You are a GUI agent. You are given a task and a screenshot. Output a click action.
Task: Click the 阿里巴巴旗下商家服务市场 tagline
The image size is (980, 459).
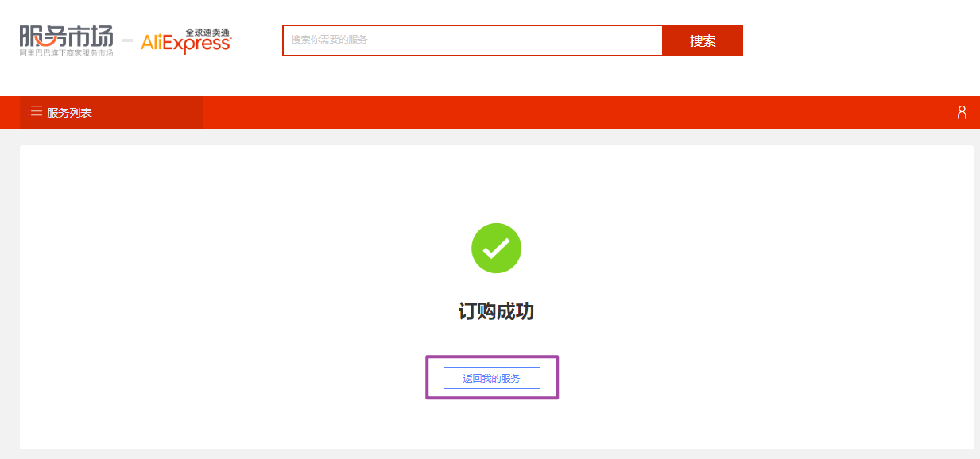(67, 52)
